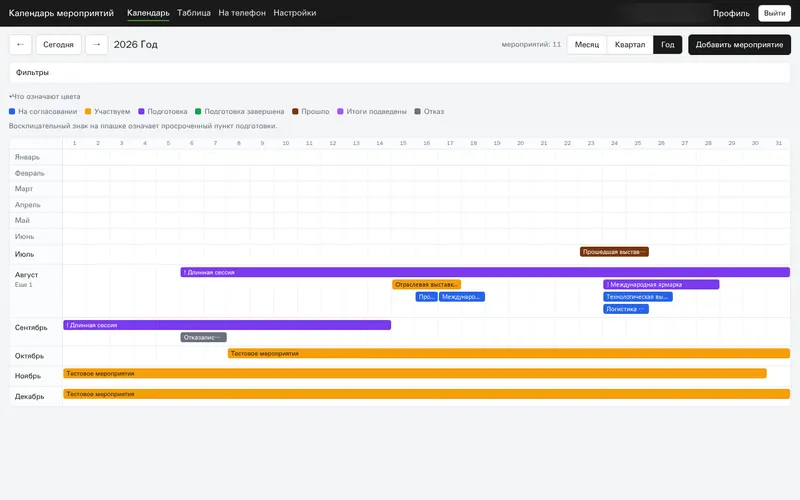
Task: Select the Год view
Action: pyautogui.click(x=667, y=45)
